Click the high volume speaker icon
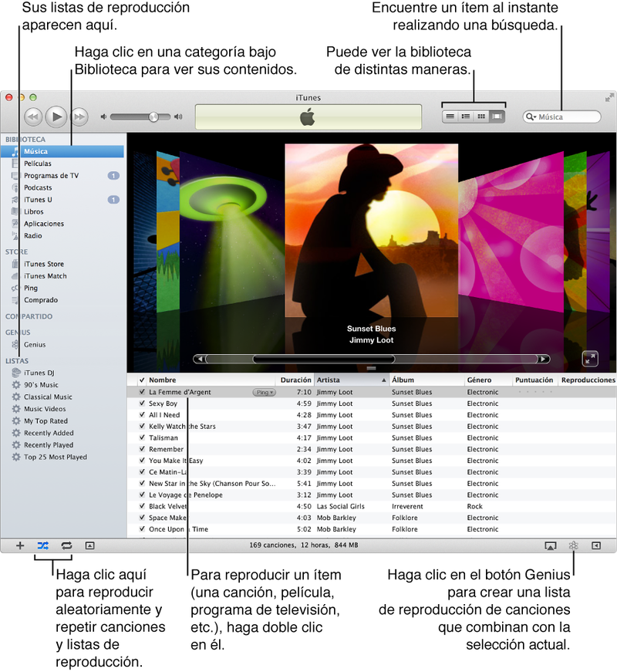The image size is (617, 672). [178, 117]
